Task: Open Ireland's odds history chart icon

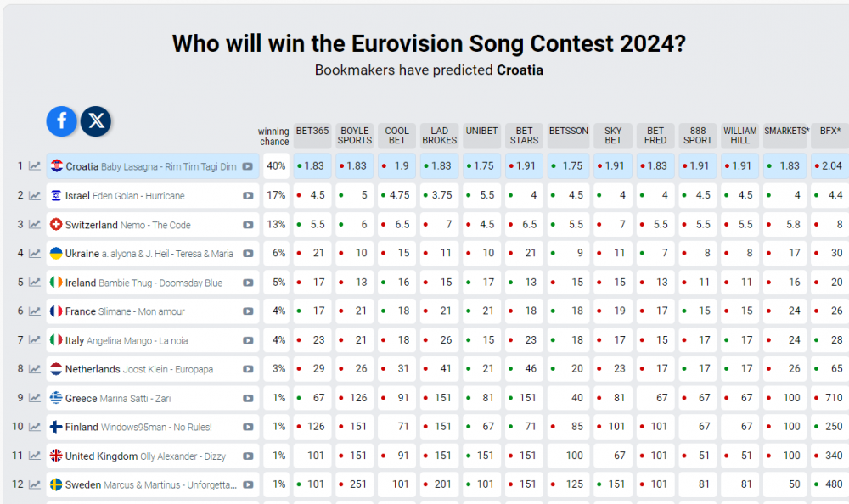Action: 35,282
